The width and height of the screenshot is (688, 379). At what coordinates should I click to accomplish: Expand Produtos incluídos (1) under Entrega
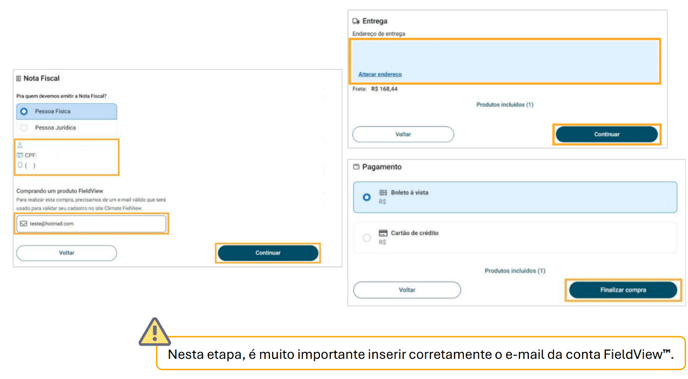[505, 104]
